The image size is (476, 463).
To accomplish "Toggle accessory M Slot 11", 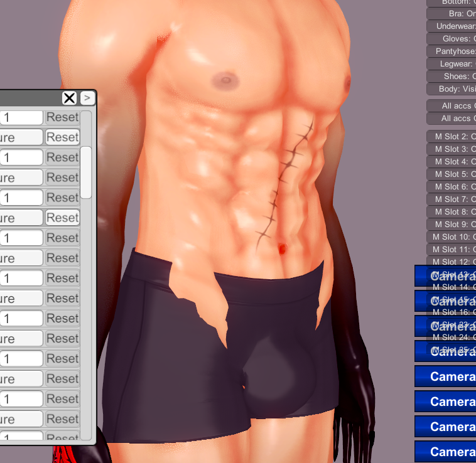I will pyautogui.click(x=452, y=249).
